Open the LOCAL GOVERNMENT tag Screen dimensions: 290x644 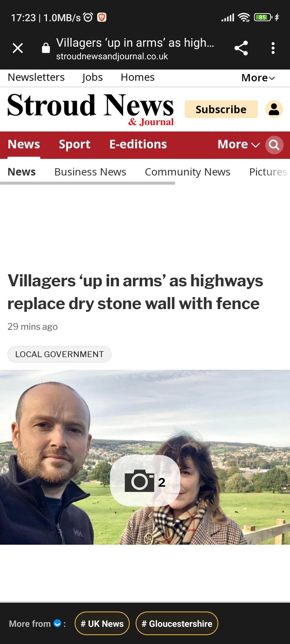(x=59, y=354)
